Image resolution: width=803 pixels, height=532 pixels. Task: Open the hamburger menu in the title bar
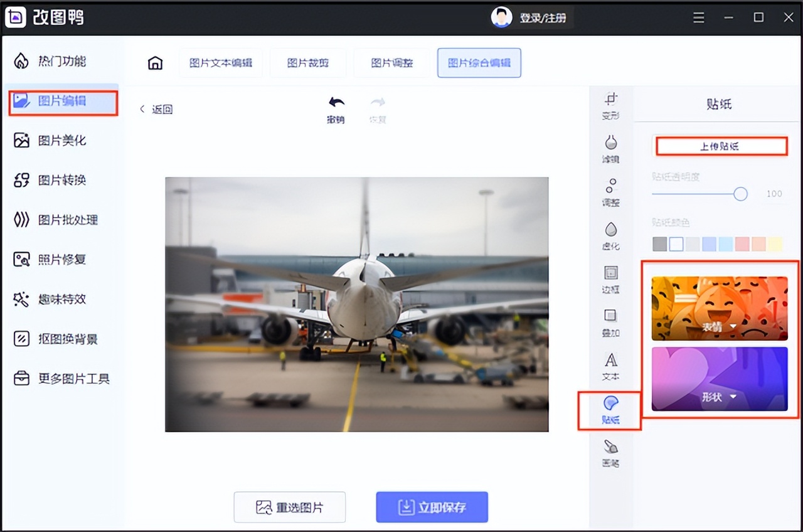[698, 18]
